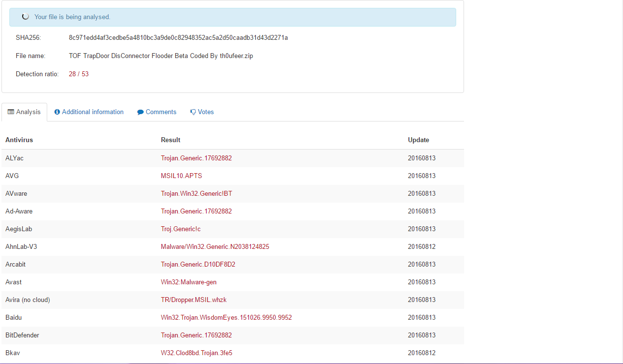Click the Troj.Generic!c result for AegisLab
The width and height of the screenshot is (623, 364).
tap(181, 229)
